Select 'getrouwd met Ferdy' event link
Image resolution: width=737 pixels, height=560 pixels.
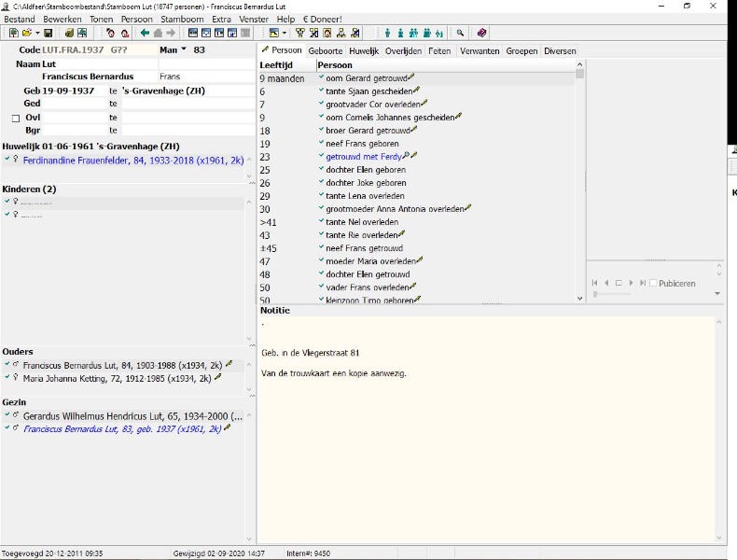[x=363, y=157]
